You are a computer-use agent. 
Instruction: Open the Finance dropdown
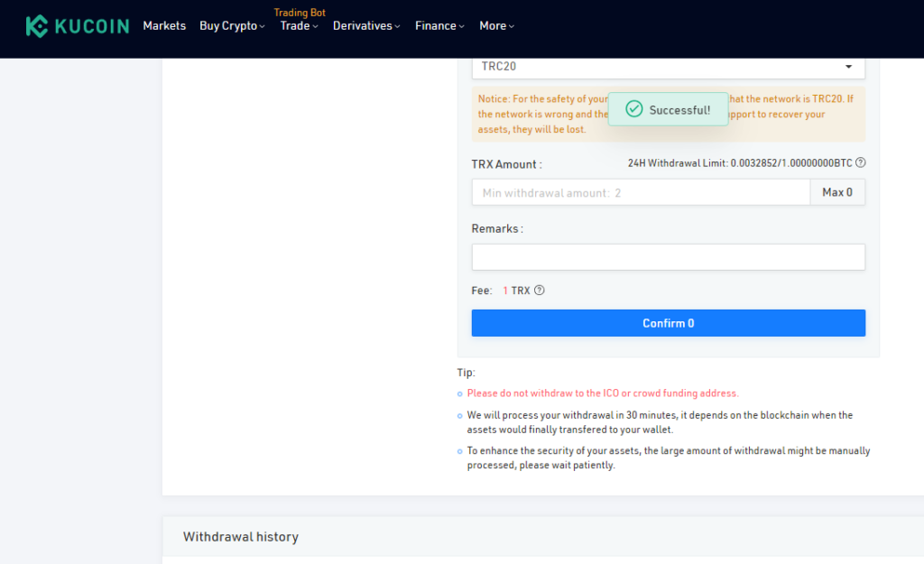click(439, 26)
